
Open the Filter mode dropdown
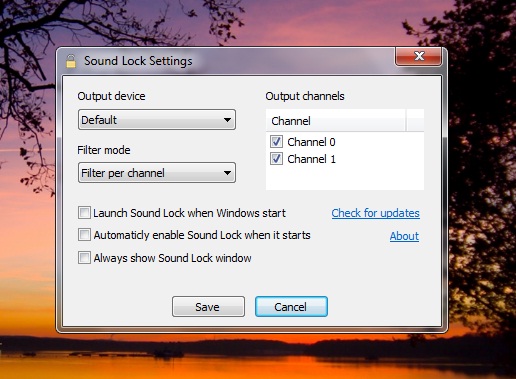pyautogui.click(x=157, y=173)
